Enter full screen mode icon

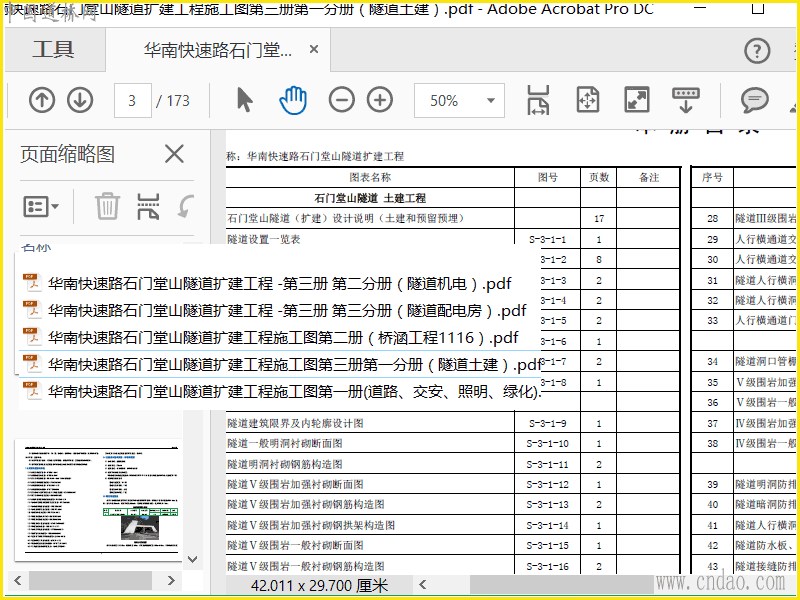pyautogui.click(x=637, y=99)
